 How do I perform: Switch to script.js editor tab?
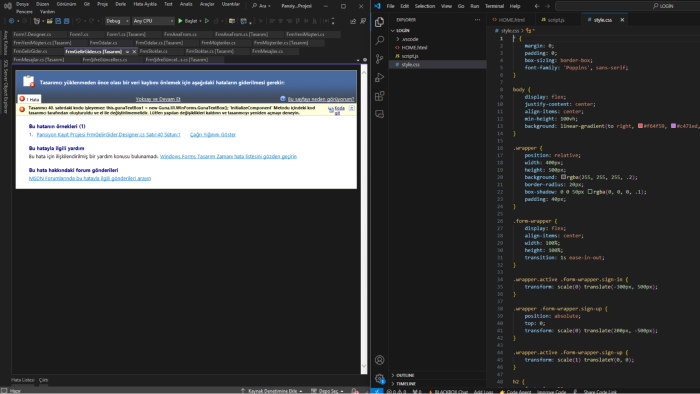pyautogui.click(x=556, y=20)
